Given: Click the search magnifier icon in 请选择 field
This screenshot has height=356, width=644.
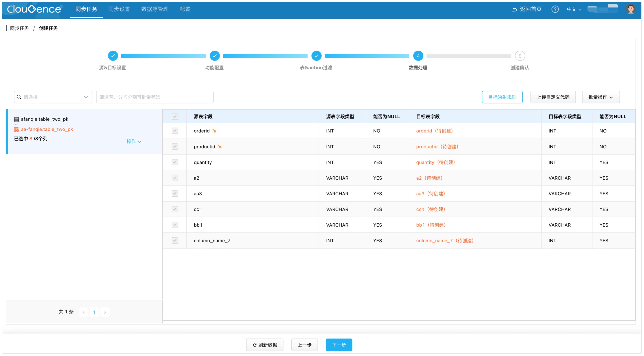Looking at the screenshot, I should [x=19, y=97].
